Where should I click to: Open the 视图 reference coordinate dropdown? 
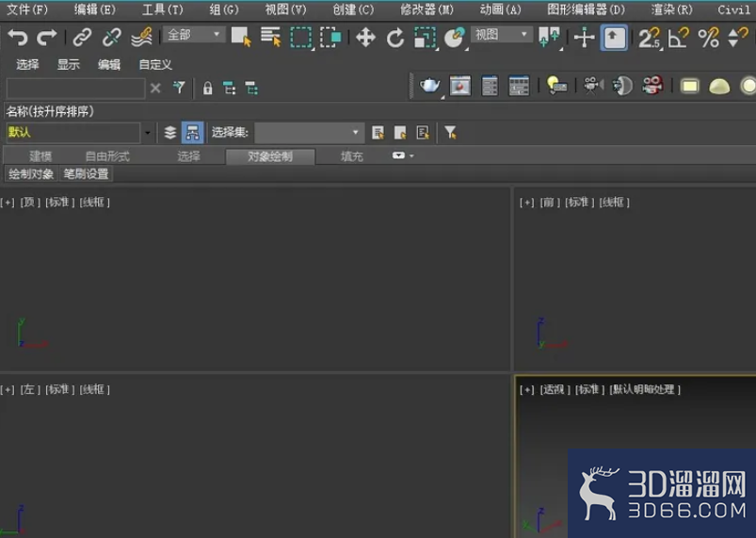coord(502,34)
